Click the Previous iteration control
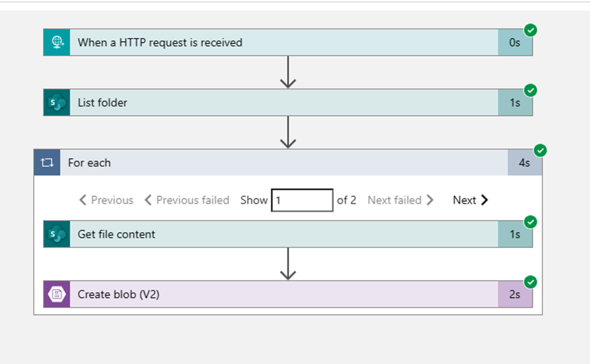Viewport: 590px width, 364px height. coord(105,200)
